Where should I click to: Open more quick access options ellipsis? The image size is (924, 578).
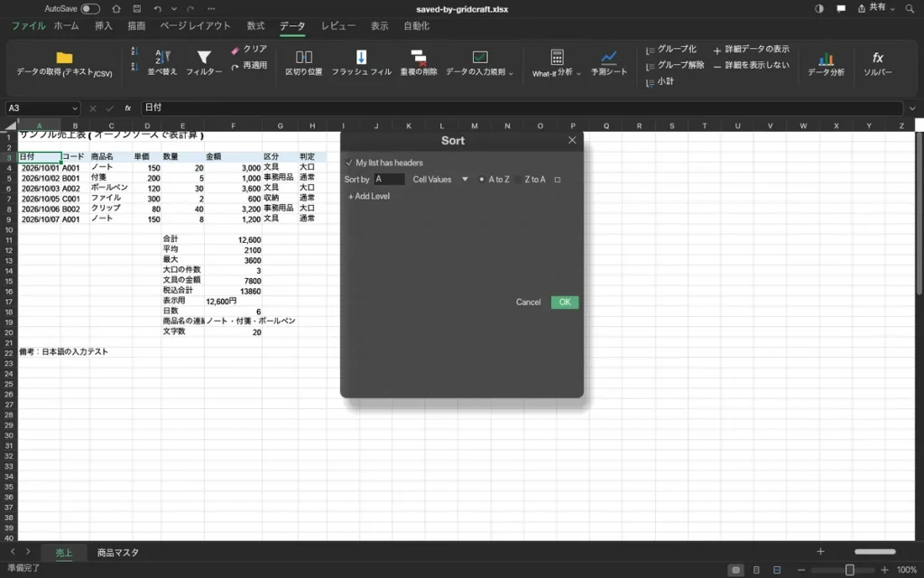(x=211, y=9)
